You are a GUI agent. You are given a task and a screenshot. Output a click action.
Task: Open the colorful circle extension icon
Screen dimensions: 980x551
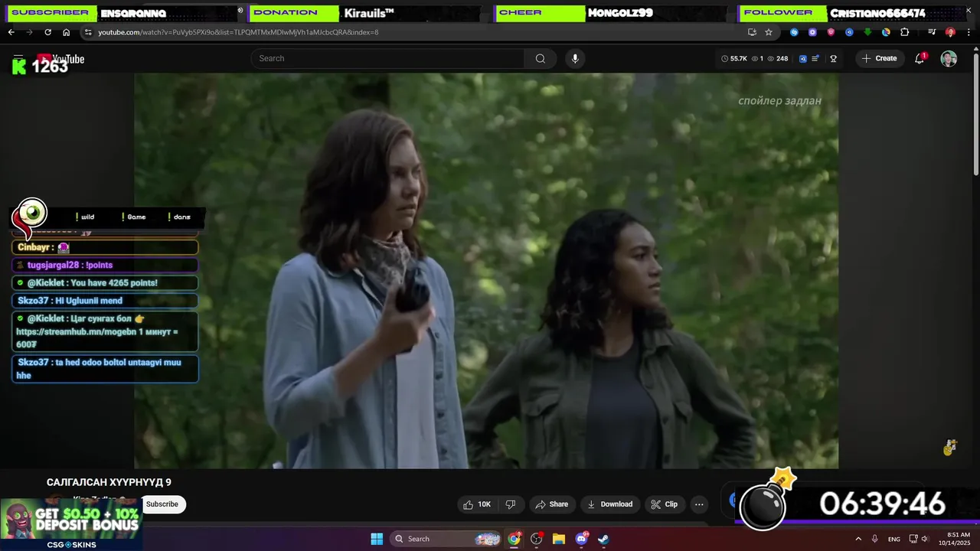(886, 32)
